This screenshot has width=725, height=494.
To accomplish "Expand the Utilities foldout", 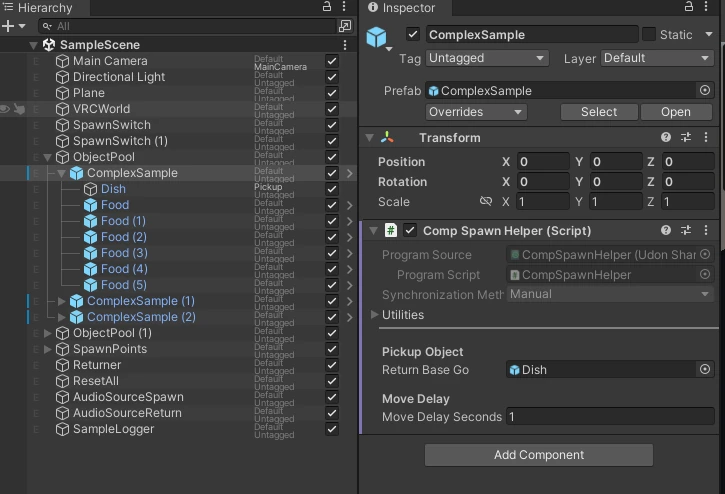I will pos(374,315).
